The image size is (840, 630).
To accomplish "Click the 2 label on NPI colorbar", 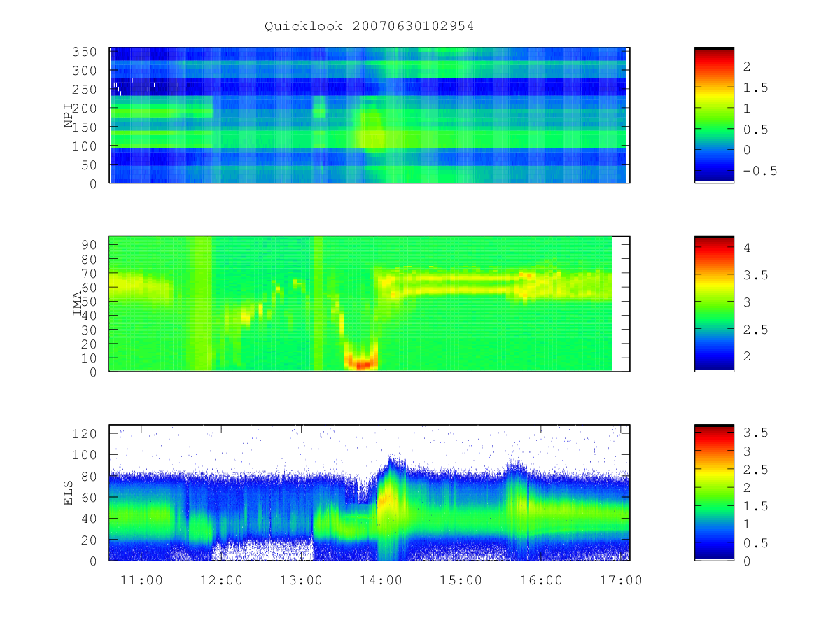I will tap(748, 66).
